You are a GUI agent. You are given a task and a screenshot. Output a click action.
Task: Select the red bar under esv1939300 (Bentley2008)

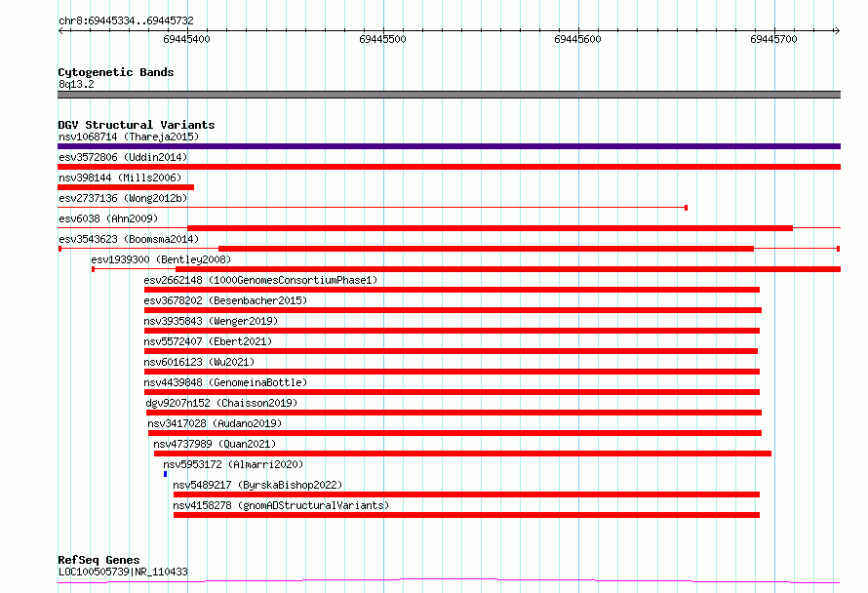pos(508,269)
